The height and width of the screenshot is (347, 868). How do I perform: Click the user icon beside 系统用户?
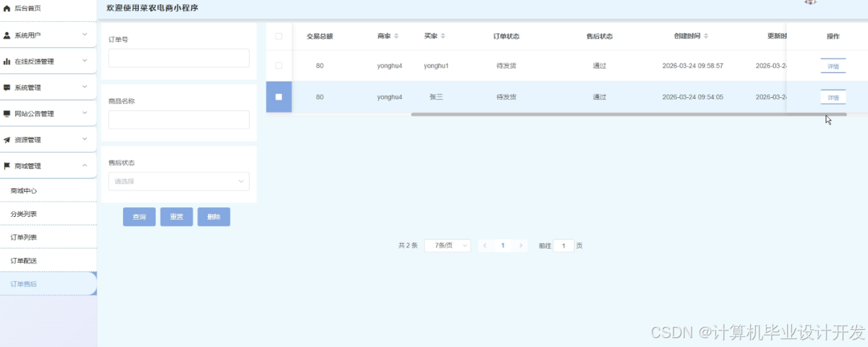[x=7, y=35]
